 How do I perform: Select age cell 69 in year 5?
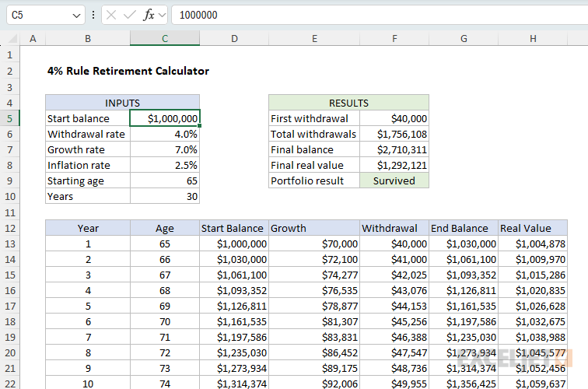coord(165,306)
